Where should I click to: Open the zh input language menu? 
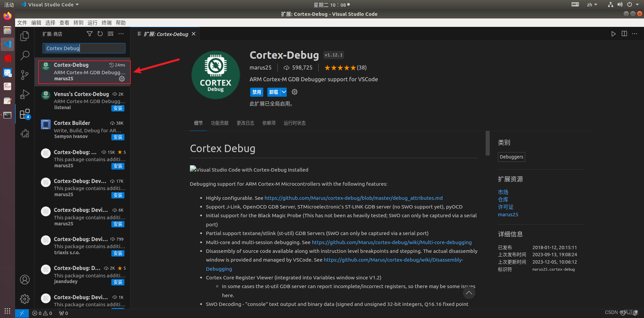(592, 4)
